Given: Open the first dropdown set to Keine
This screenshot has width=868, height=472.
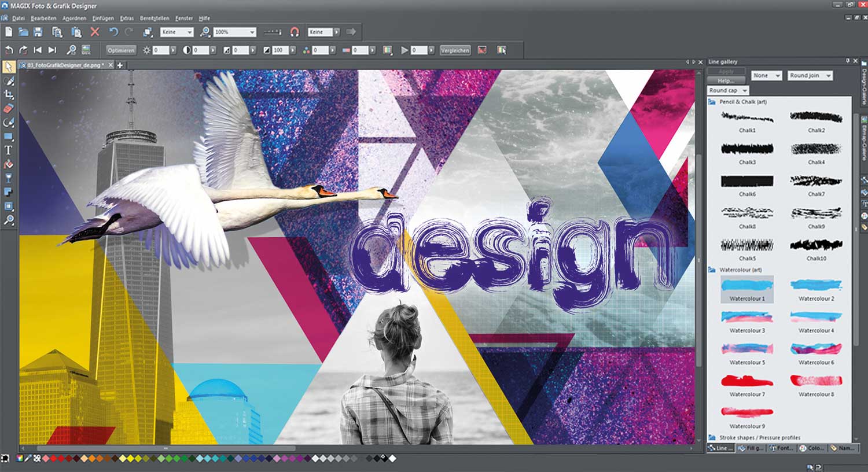Looking at the screenshot, I should 176,32.
